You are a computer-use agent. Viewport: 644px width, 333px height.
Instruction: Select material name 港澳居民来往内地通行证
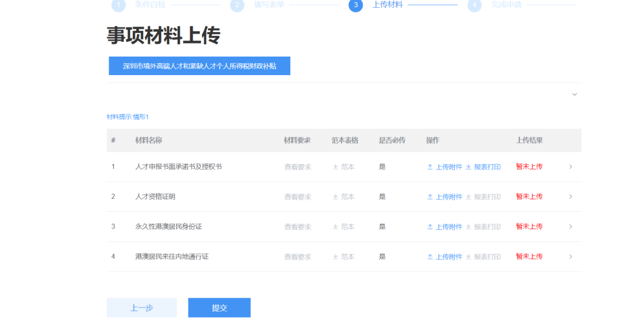click(172, 257)
